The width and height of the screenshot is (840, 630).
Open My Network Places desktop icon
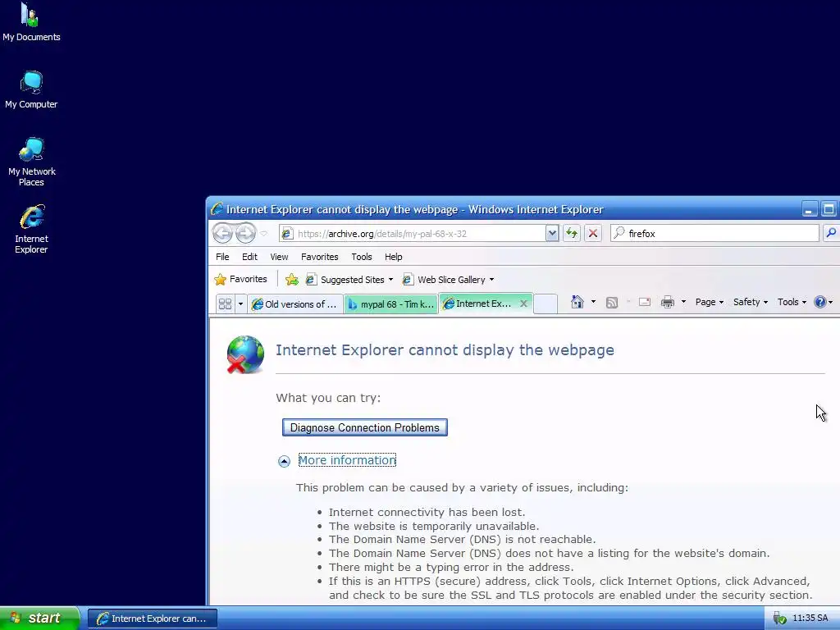tap(31, 162)
